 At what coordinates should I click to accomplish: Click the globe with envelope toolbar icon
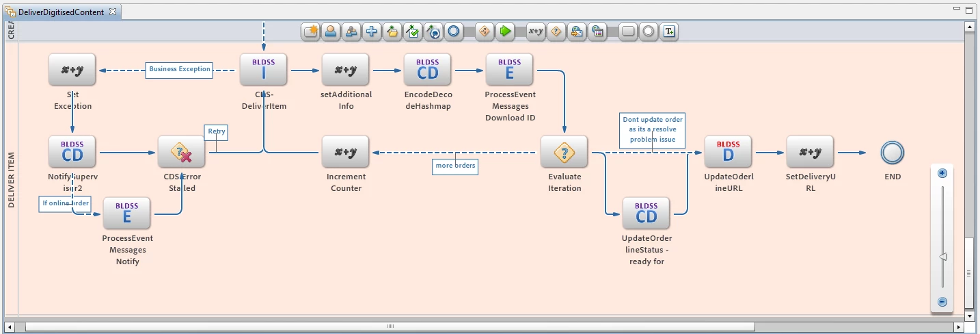[577, 31]
